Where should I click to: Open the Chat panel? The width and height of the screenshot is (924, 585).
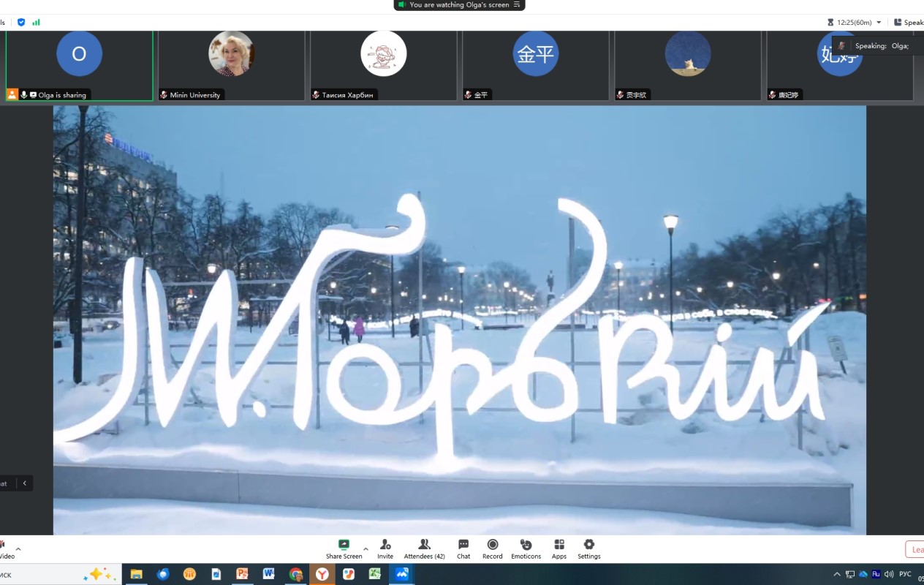pyautogui.click(x=463, y=545)
